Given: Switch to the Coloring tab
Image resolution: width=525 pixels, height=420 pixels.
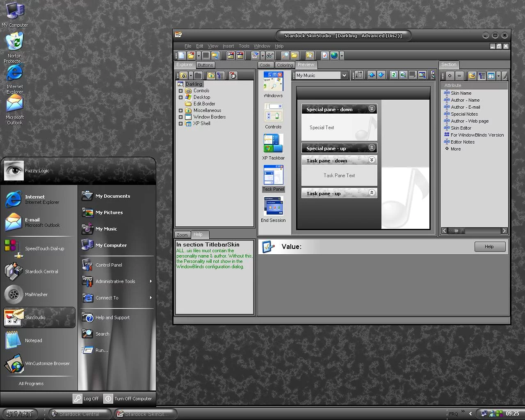Looking at the screenshot, I should pyautogui.click(x=285, y=65).
